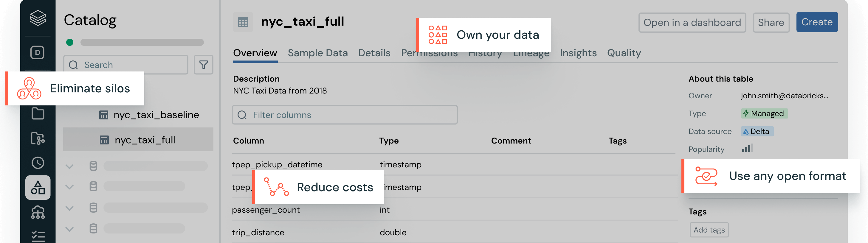The image size is (868, 243).
Task: Open the repos folder branch icon
Action: point(37,138)
